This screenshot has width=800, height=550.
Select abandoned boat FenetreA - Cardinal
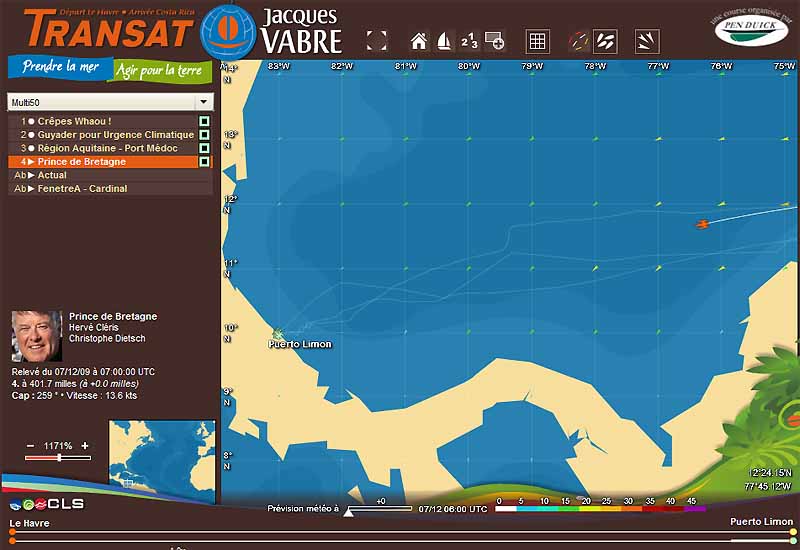click(110, 188)
